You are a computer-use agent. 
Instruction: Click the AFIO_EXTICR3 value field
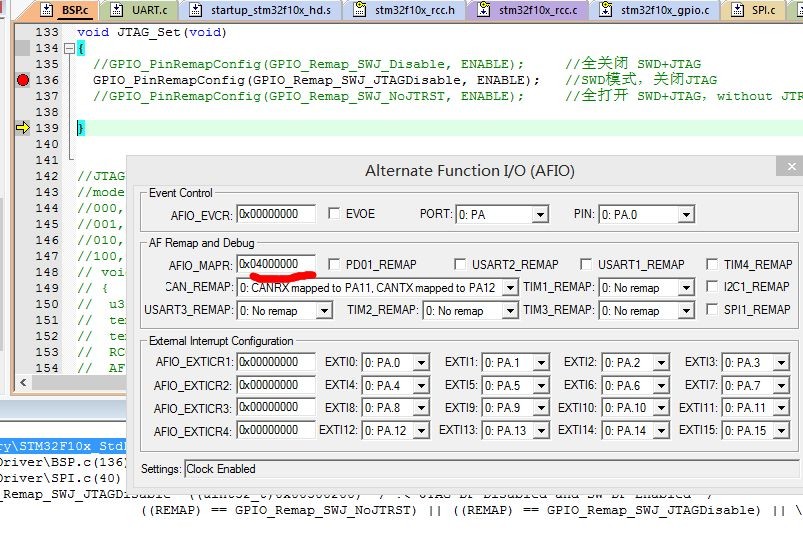(276, 408)
